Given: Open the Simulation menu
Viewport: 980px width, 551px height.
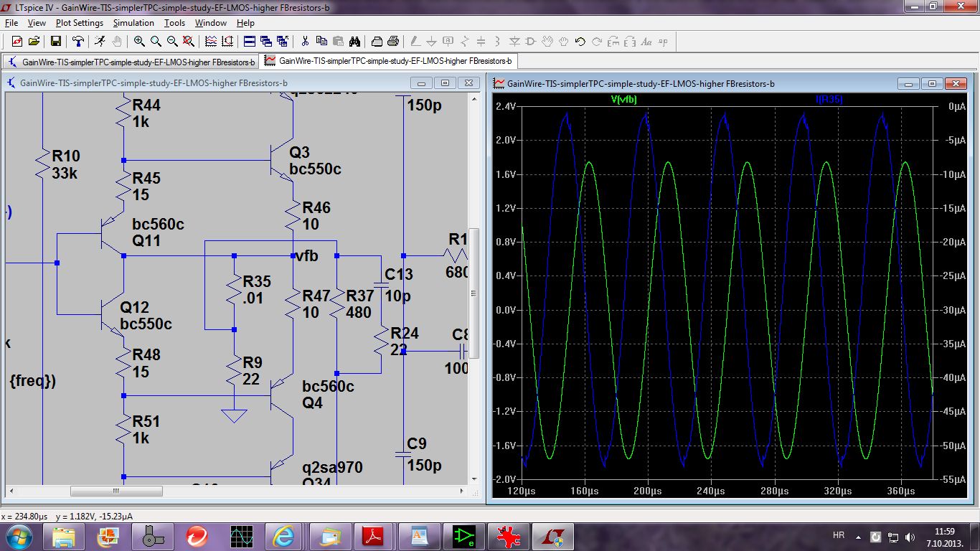Looking at the screenshot, I should pyautogui.click(x=133, y=23).
